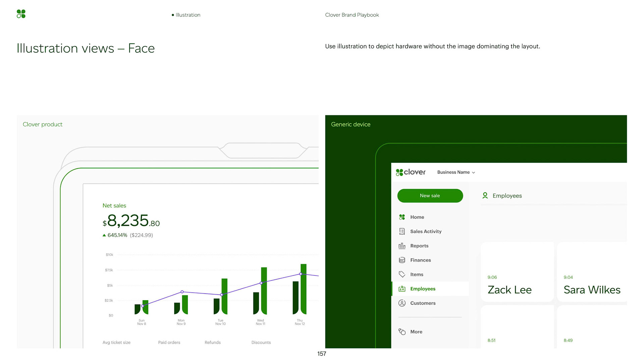
Task: Click the Discounts label
Action: tap(261, 343)
